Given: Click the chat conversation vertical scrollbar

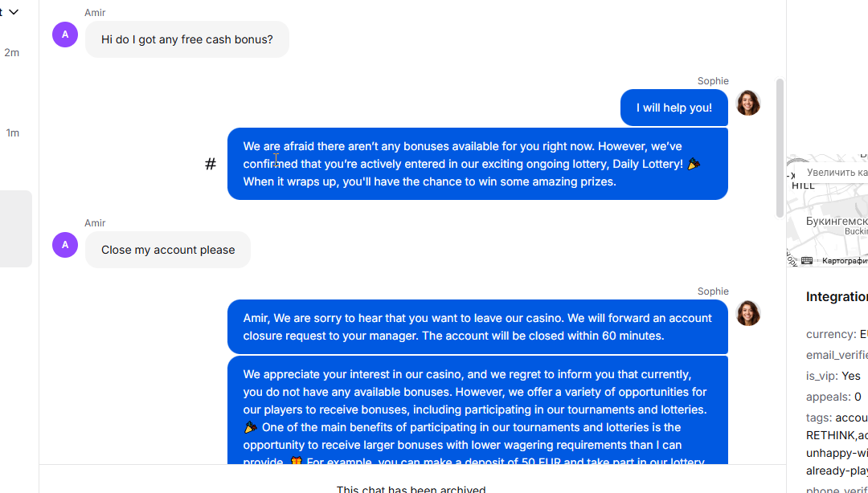Looking at the screenshot, I should pos(780,149).
